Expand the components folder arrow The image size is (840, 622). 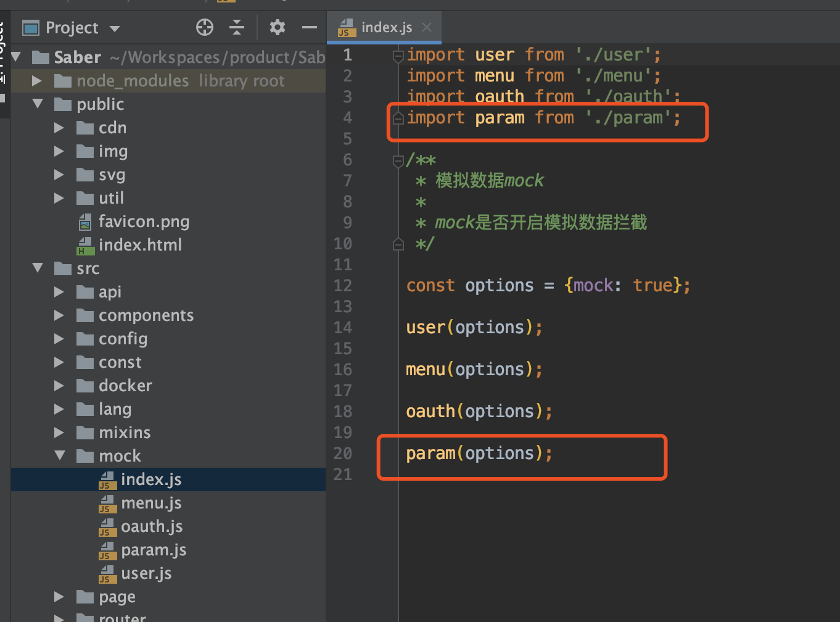click(x=59, y=315)
